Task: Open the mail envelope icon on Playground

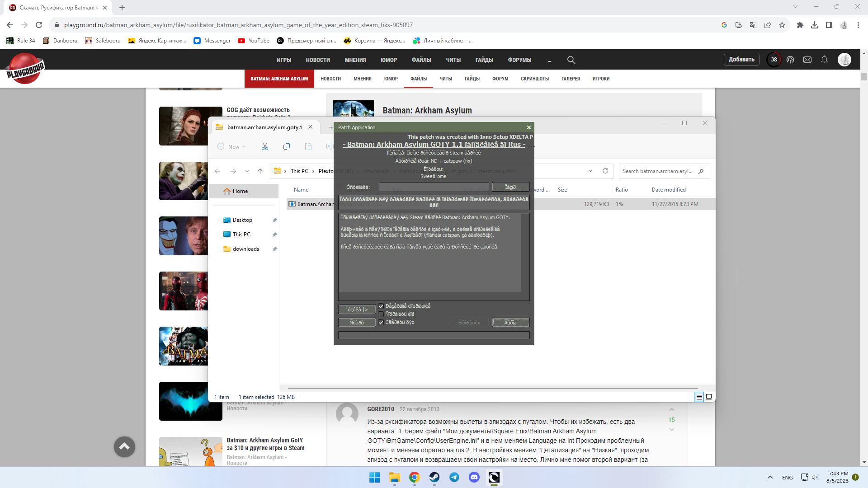Action: click(807, 60)
